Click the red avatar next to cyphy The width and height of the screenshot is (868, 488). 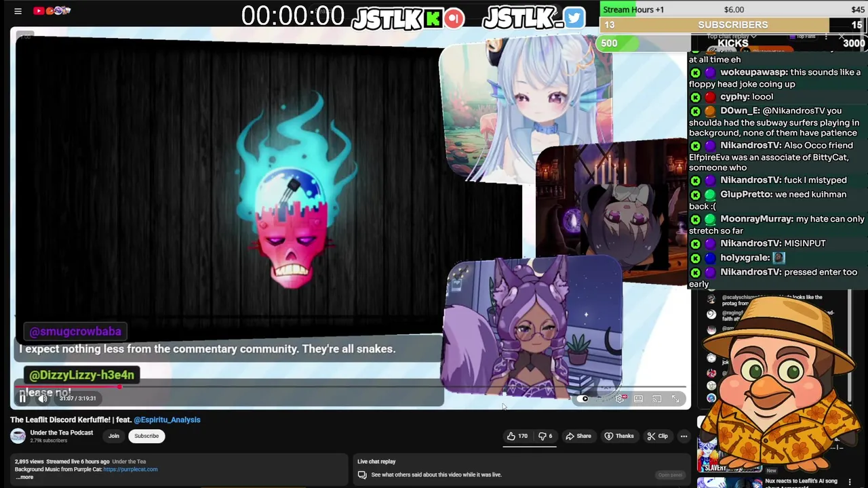pyautogui.click(x=710, y=97)
